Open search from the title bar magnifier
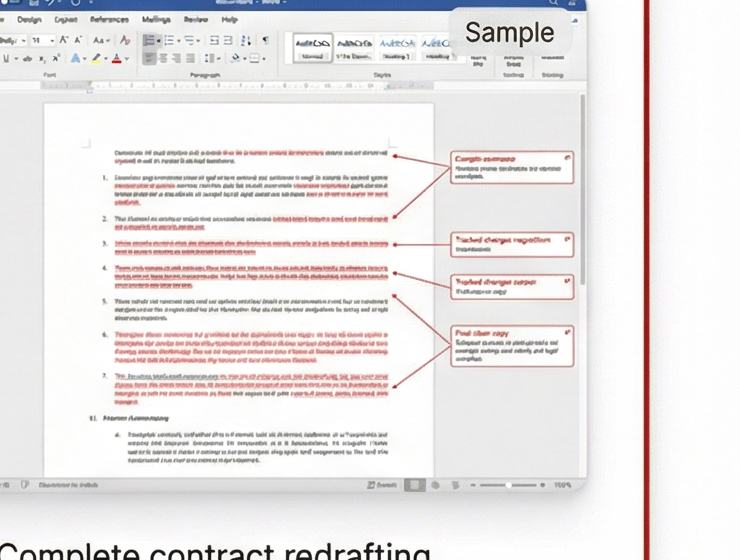The image size is (740, 560). 554,2
